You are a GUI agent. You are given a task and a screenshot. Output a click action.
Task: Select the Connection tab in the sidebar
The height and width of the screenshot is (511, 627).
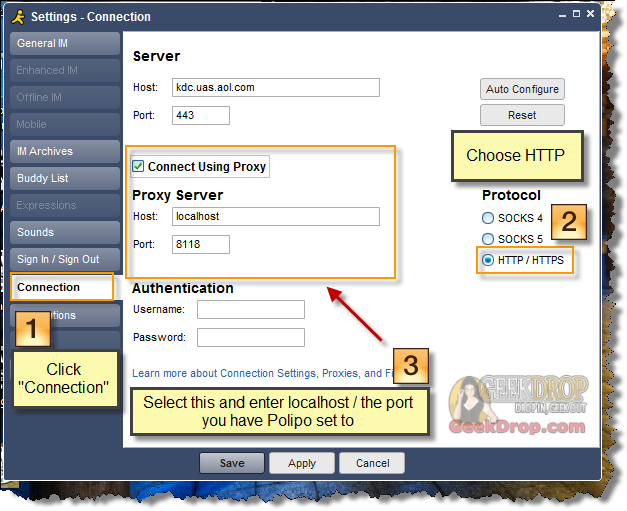point(60,287)
